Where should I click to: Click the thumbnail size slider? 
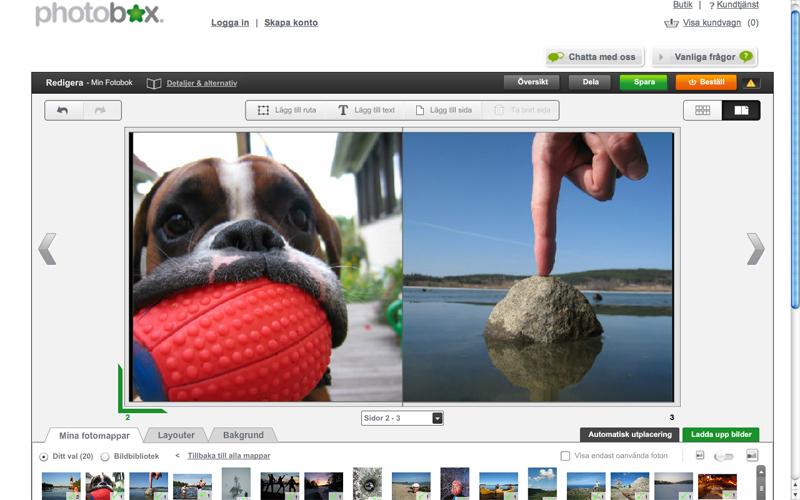click(723, 456)
